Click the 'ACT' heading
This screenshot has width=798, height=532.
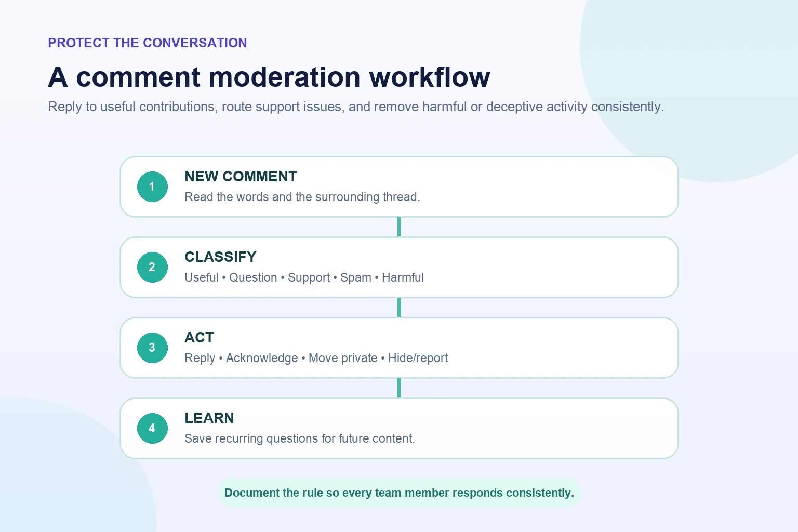[x=199, y=338]
